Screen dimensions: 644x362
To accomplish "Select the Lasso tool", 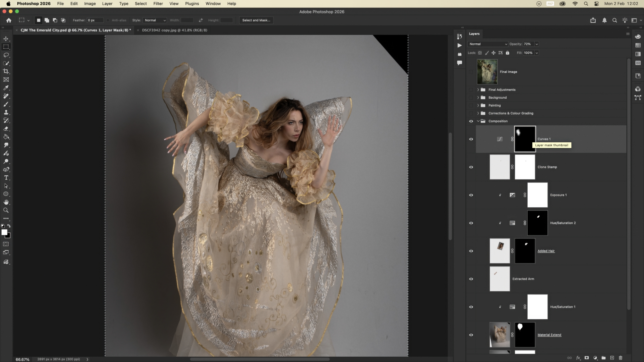I will 6,55.
